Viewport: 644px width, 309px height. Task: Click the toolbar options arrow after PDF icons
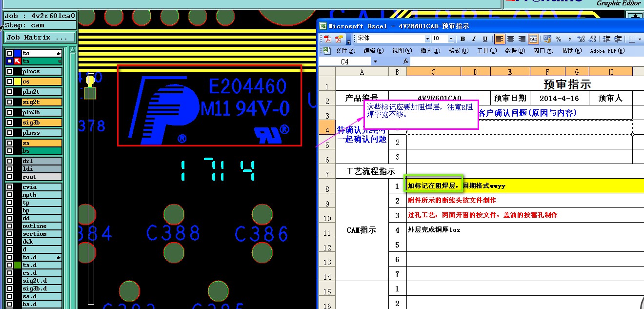pos(349,40)
